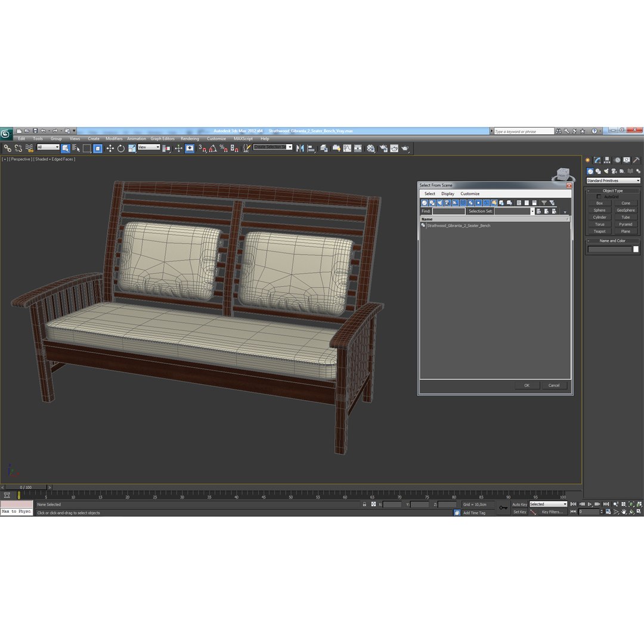Select Strathwood_Gibranta_2_Seater_Bench in the list
644x644 pixels.
[x=459, y=225]
